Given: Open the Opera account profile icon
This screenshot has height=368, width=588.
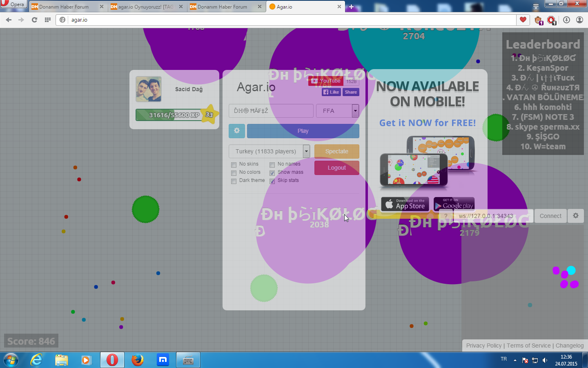Looking at the screenshot, I should coord(579,20).
